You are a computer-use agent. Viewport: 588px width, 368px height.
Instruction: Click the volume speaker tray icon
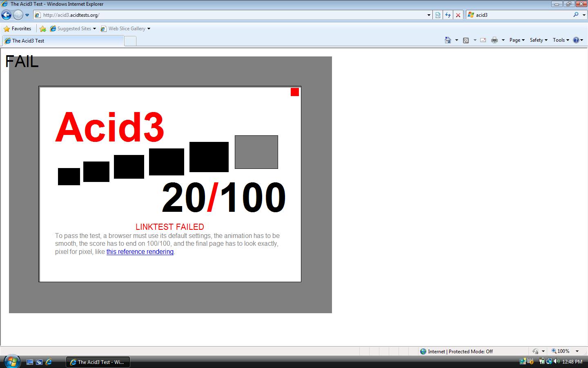click(x=557, y=361)
